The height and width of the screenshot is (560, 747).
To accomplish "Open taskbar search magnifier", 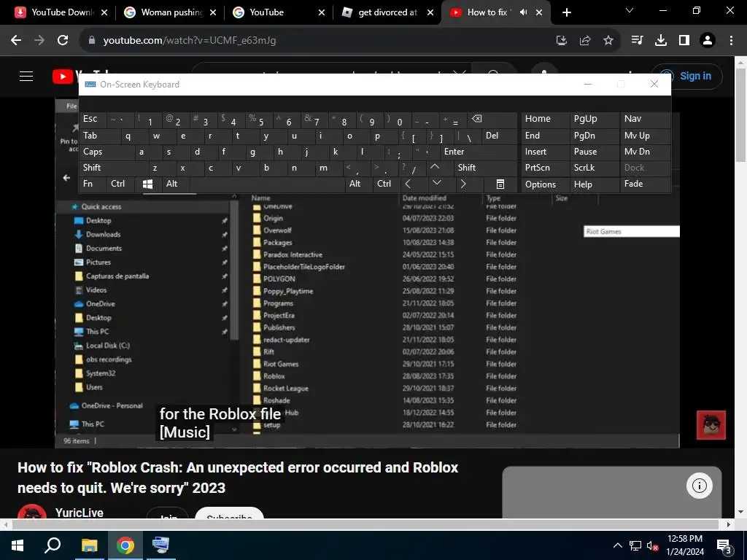I will (x=53, y=545).
